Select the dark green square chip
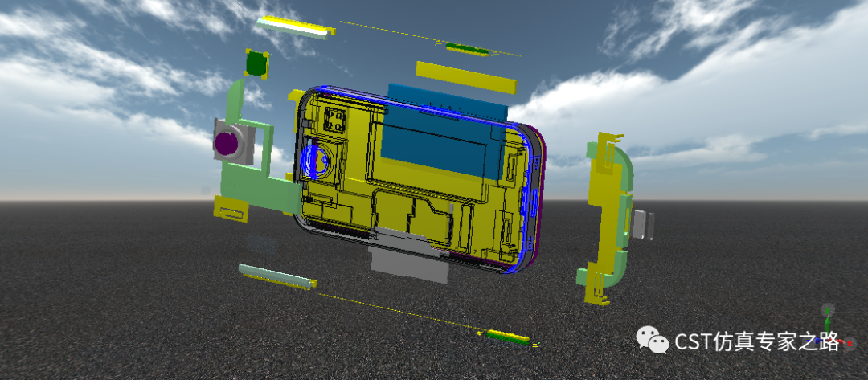 click(x=257, y=63)
